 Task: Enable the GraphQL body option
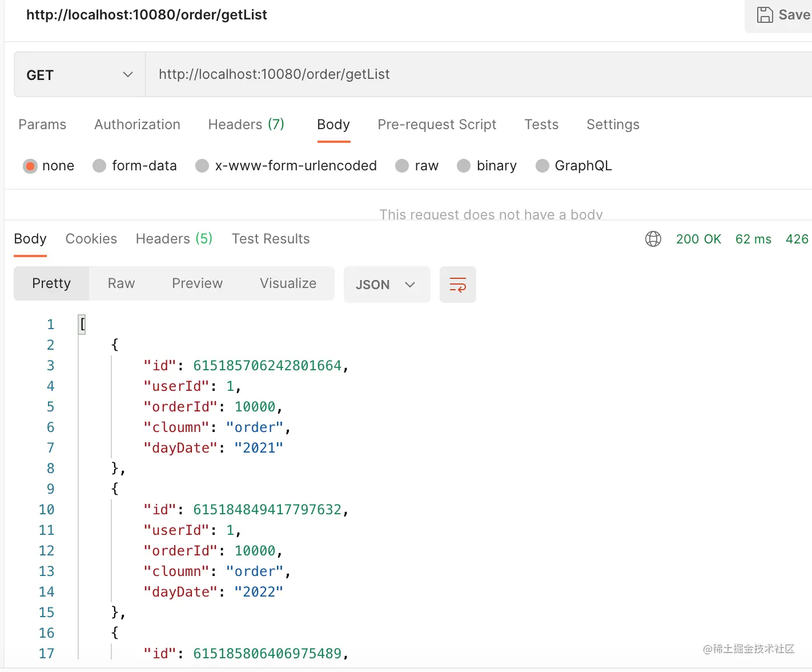point(542,166)
